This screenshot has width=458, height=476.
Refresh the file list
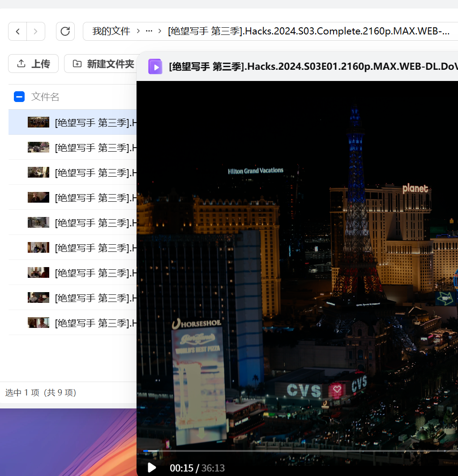65,31
